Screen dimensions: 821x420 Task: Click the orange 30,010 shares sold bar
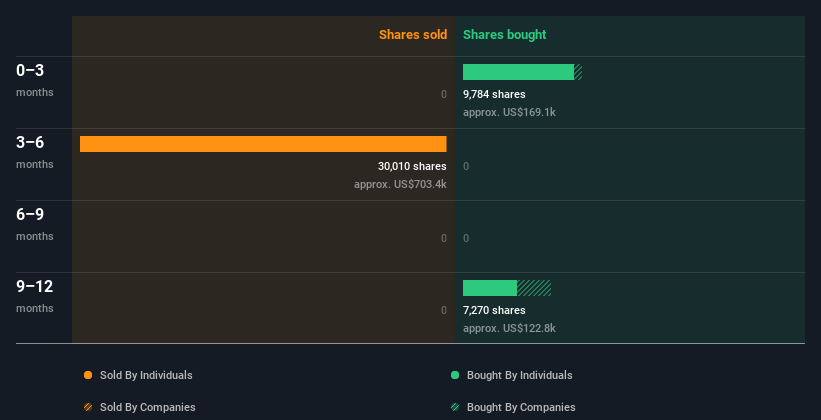[263, 144]
